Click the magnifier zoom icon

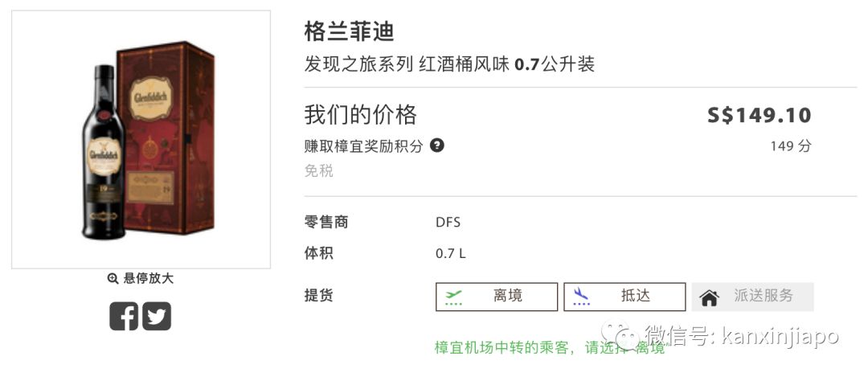coord(113,279)
